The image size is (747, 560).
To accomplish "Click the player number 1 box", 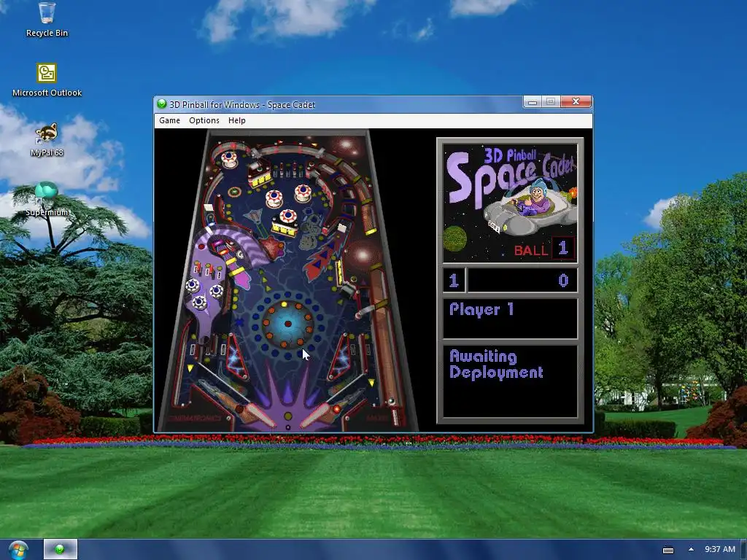I will pos(454,281).
